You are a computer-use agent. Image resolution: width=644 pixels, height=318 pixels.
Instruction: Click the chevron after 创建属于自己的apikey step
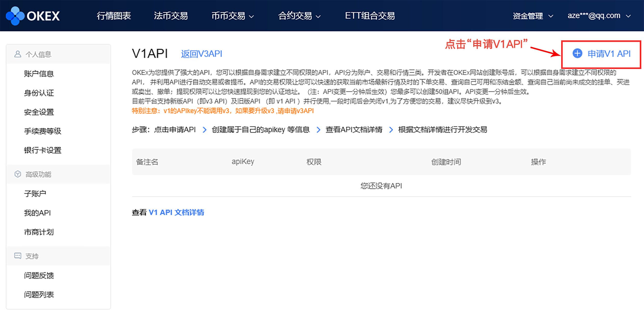coord(318,130)
